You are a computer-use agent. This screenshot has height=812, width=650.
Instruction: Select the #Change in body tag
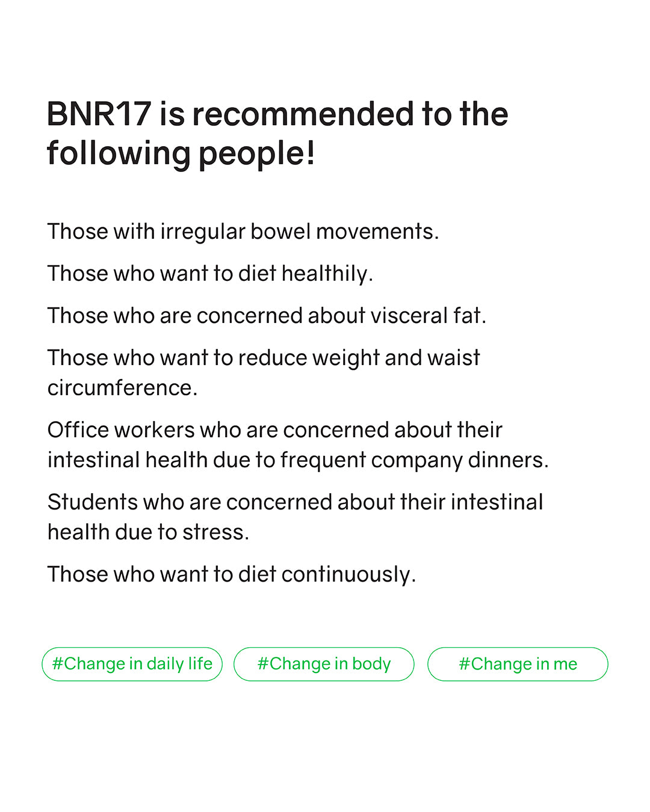tap(324, 664)
